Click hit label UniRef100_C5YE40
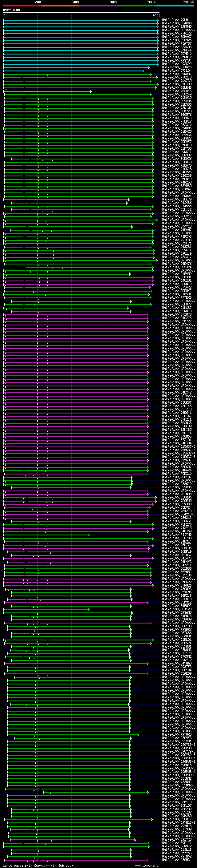The image size is (197, 868). (x=177, y=54)
